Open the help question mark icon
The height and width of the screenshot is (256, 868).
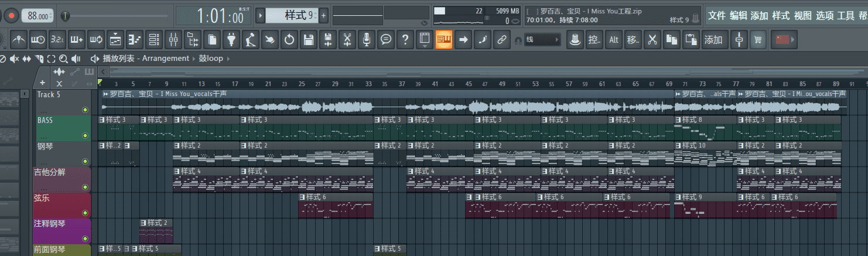click(404, 40)
